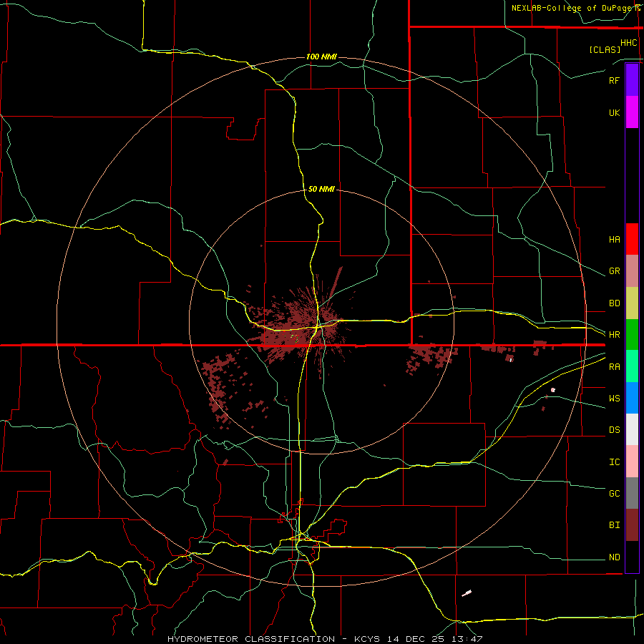Click the UK legend label
This screenshot has height=644, width=644.
pos(614,112)
